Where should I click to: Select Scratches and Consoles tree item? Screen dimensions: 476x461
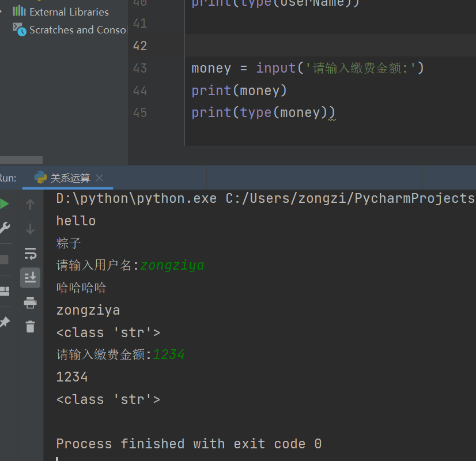click(x=78, y=30)
